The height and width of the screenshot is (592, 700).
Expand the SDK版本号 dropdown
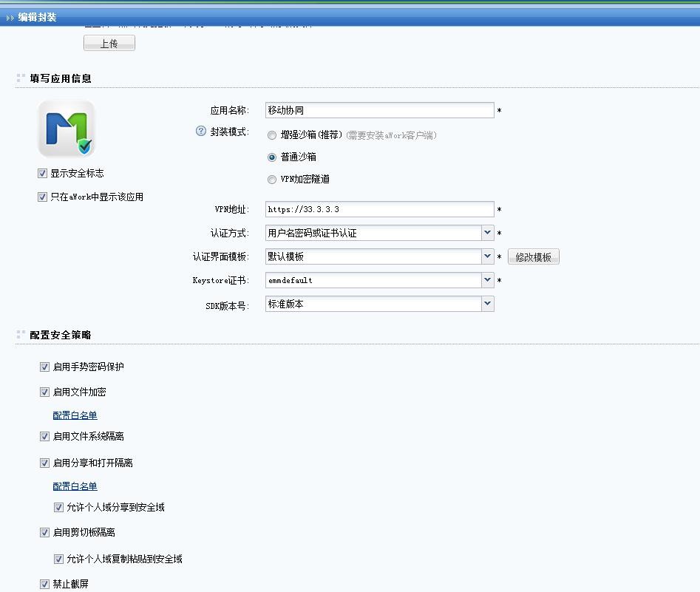point(487,304)
